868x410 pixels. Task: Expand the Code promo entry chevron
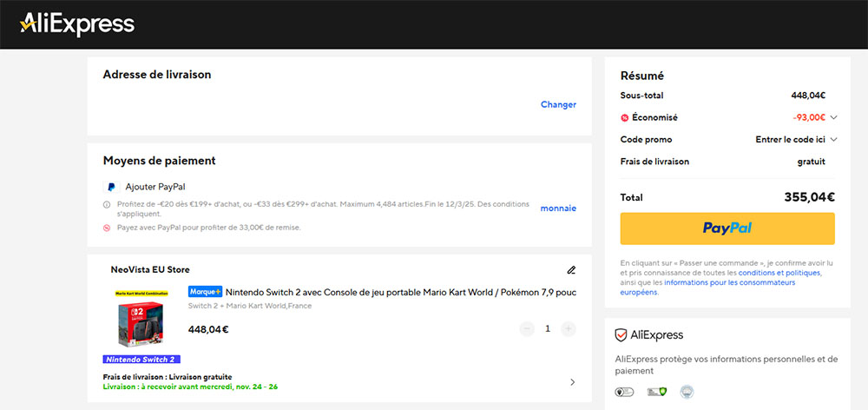click(834, 139)
